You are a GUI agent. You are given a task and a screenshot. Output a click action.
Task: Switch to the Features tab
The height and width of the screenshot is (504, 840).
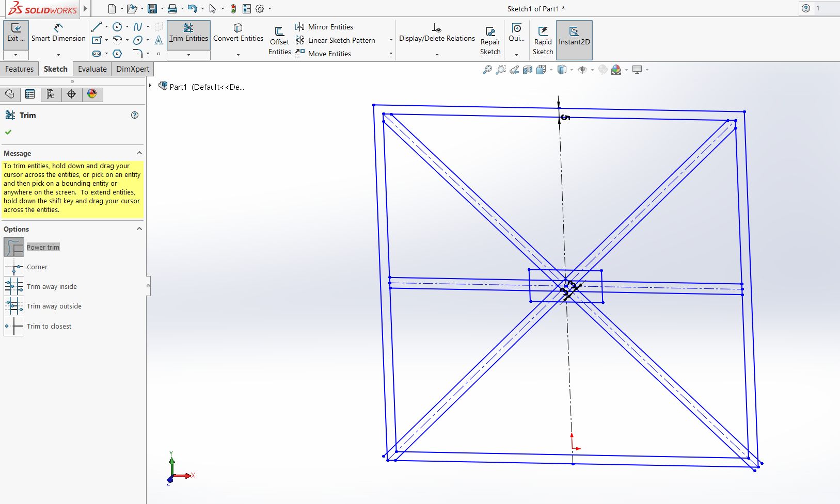20,69
